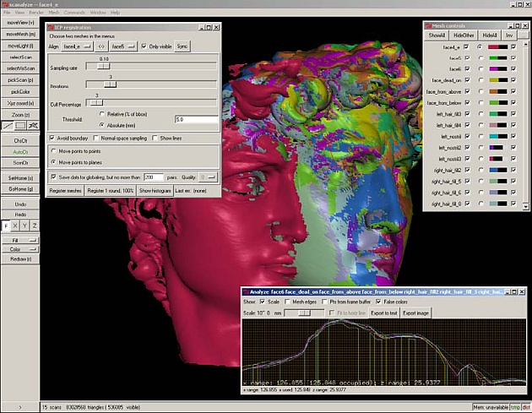Activate the moveLight (l) tool
Screen dimensions: 532x413
coord(20,46)
